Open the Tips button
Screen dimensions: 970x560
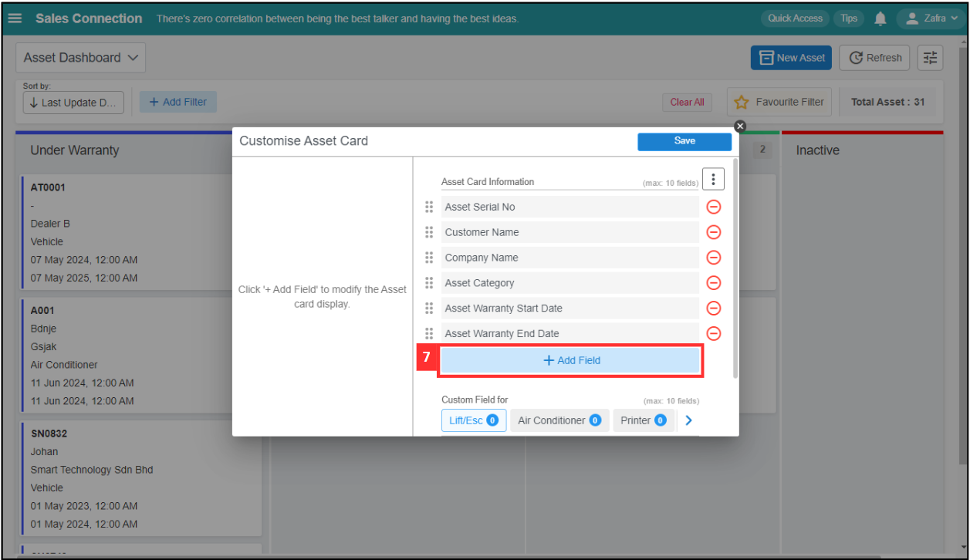coord(849,19)
